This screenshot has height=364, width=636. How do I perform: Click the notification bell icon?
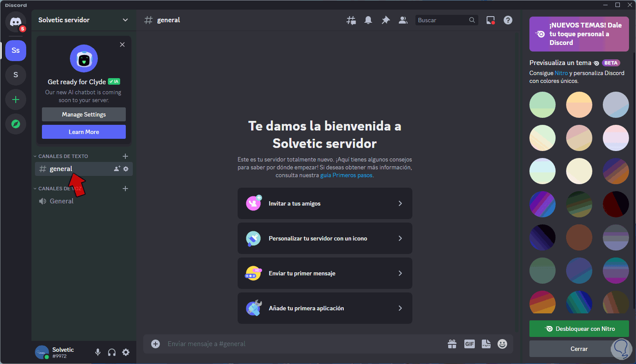click(369, 20)
